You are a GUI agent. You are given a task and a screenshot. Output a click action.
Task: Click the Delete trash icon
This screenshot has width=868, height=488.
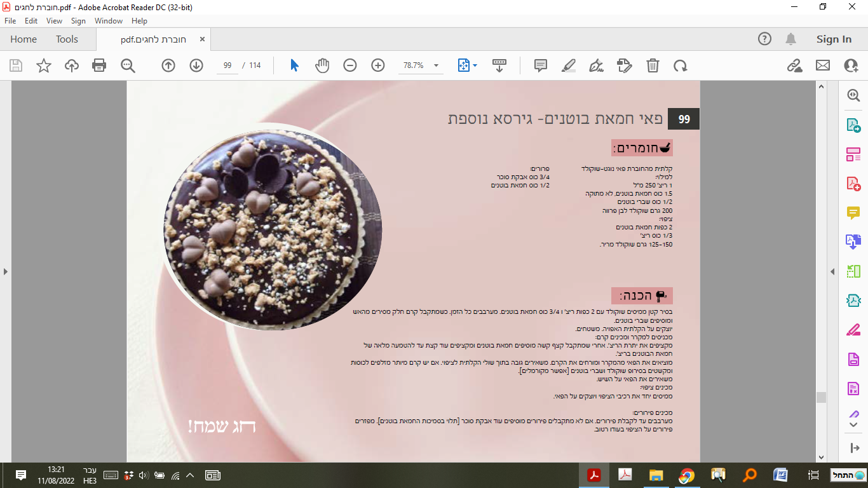point(653,65)
